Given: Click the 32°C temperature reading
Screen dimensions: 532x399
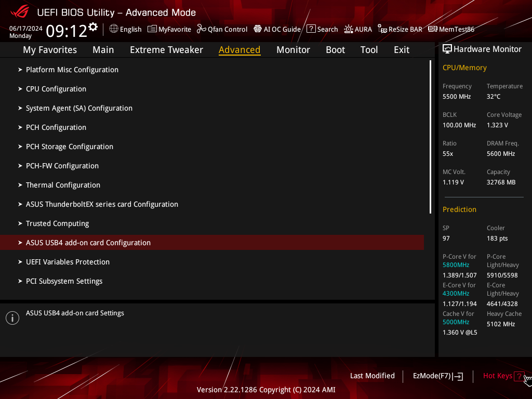Looking at the screenshot, I should click(x=494, y=97).
